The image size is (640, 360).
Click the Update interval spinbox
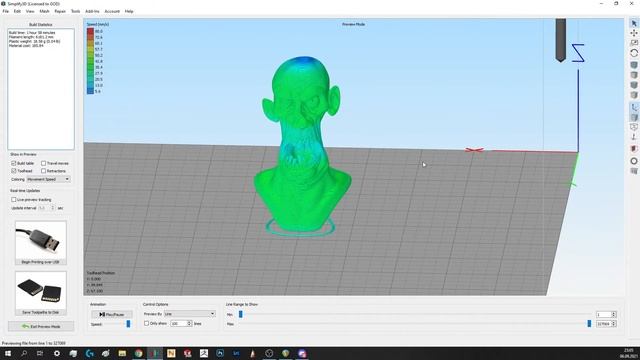click(x=47, y=208)
